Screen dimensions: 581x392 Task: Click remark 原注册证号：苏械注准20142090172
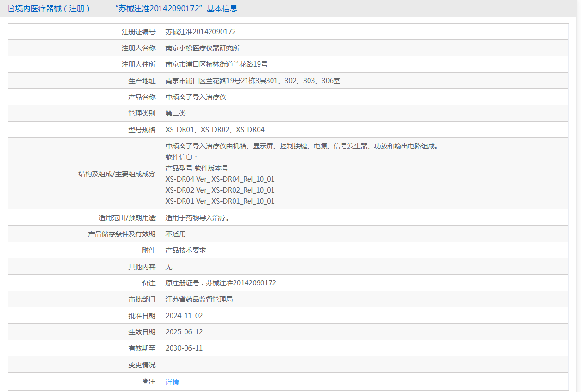tap(221, 283)
